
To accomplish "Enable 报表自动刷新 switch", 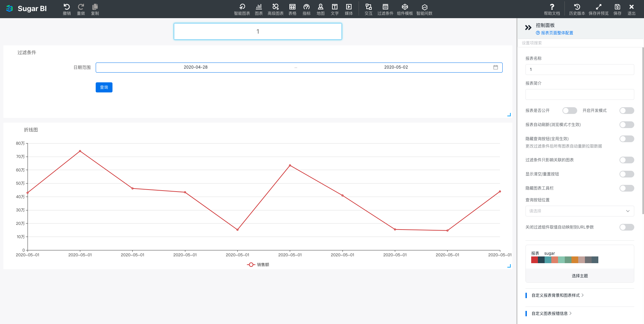I will 627,125.
